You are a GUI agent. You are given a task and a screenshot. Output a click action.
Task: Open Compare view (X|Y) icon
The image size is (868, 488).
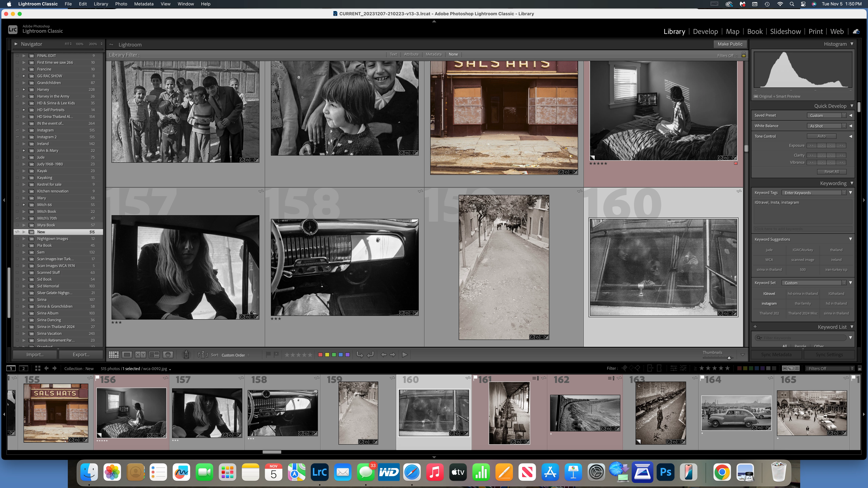(141, 355)
